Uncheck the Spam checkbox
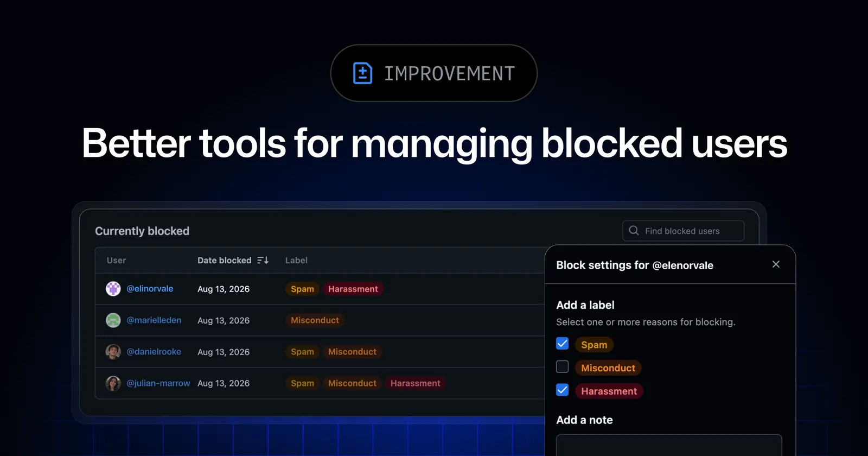The image size is (868, 456). (x=563, y=344)
